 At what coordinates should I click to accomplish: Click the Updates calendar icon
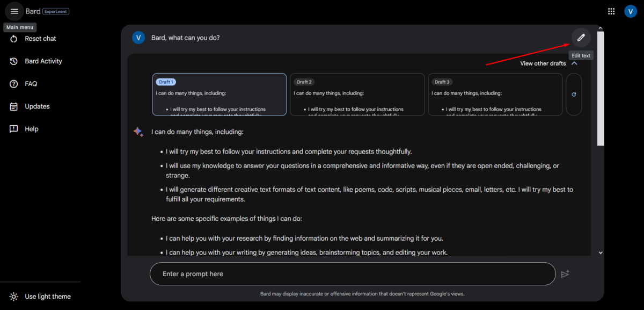[x=14, y=106]
